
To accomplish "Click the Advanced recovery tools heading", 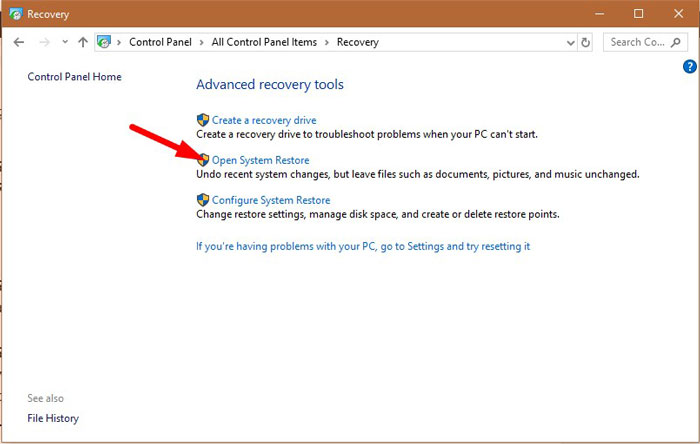I will [270, 84].
